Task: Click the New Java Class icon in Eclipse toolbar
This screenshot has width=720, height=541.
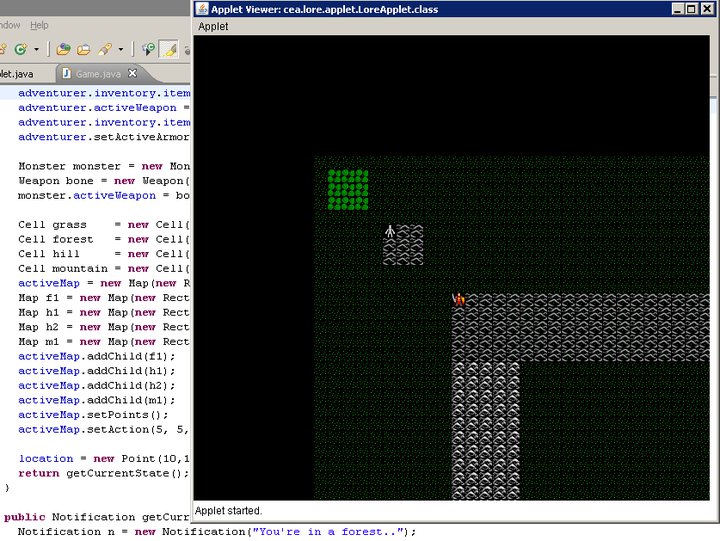Action: [20, 49]
